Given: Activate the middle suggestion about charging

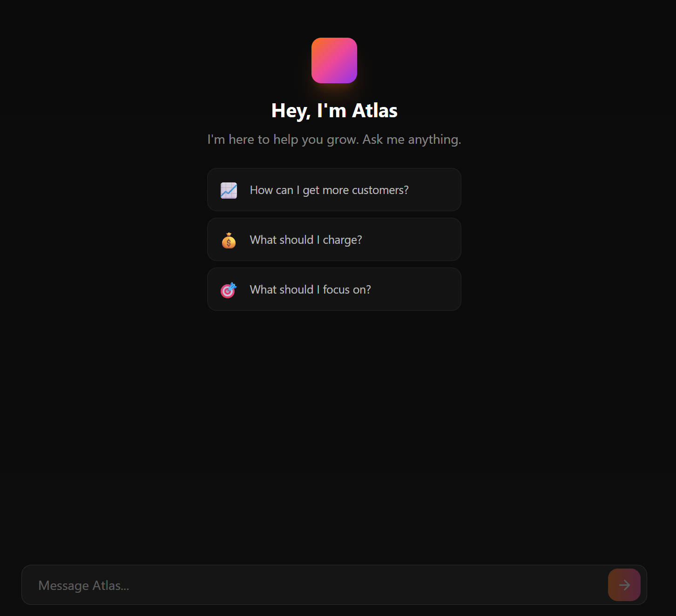Looking at the screenshot, I should 334,239.
